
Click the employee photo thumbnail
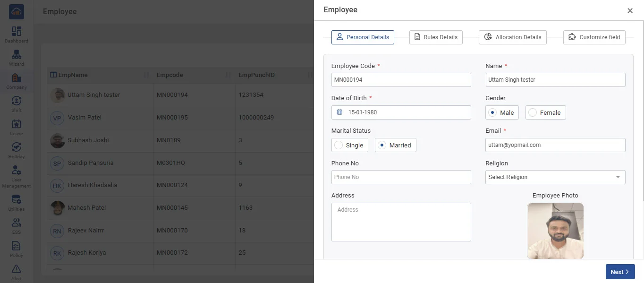[x=555, y=231]
